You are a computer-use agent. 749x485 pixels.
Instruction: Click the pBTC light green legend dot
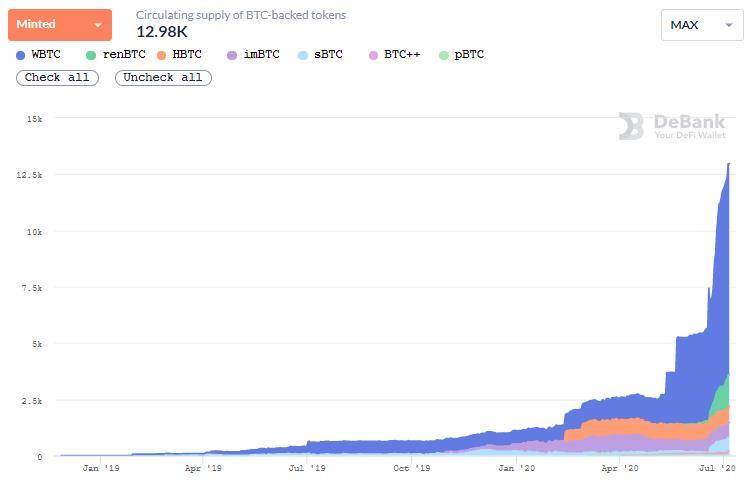pos(443,55)
